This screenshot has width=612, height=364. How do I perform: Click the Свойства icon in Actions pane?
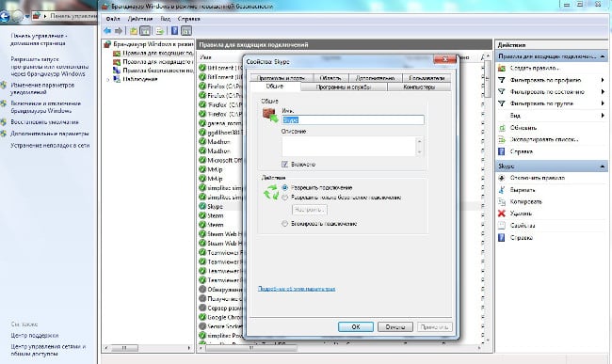coord(502,225)
